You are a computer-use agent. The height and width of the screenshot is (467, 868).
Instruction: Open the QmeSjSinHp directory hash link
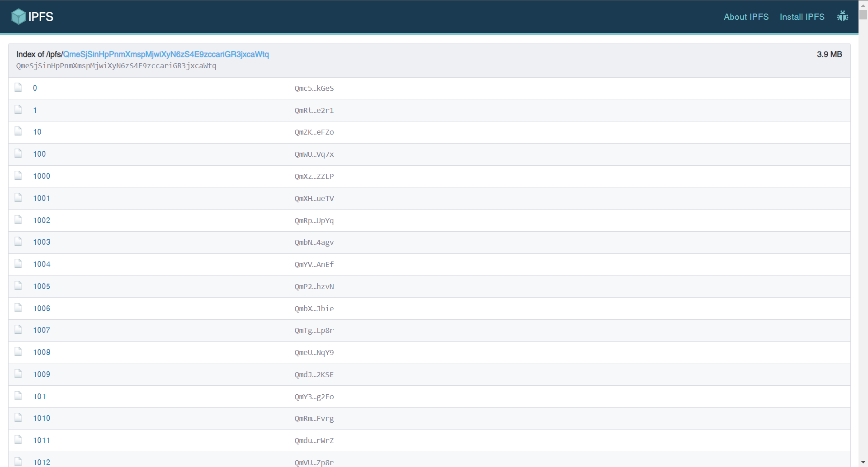tap(166, 54)
